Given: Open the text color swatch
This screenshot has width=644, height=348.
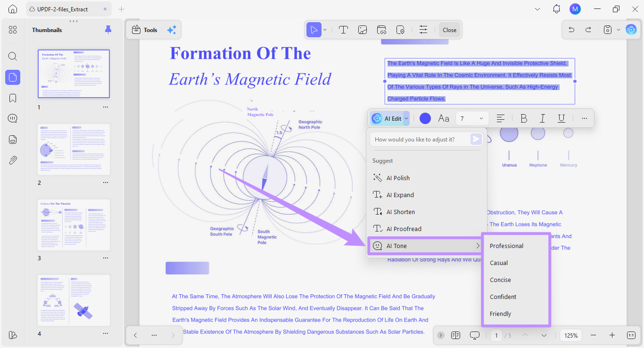Looking at the screenshot, I should pos(425,118).
